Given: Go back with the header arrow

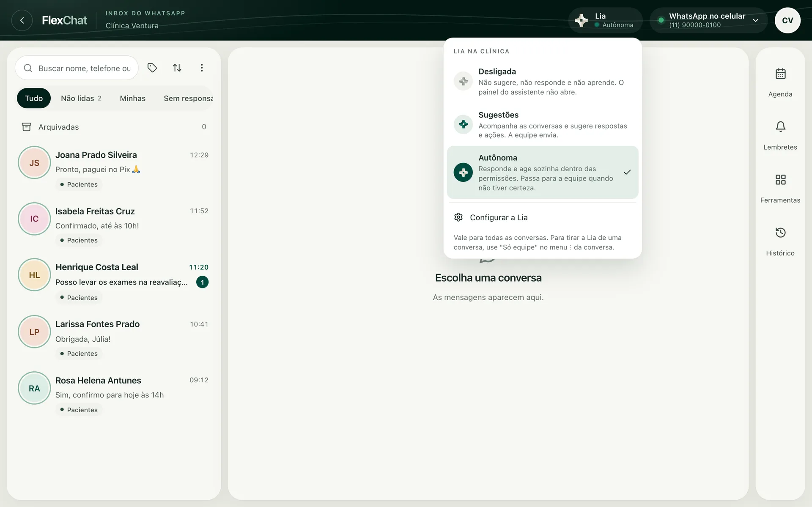Looking at the screenshot, I should 22,20.
